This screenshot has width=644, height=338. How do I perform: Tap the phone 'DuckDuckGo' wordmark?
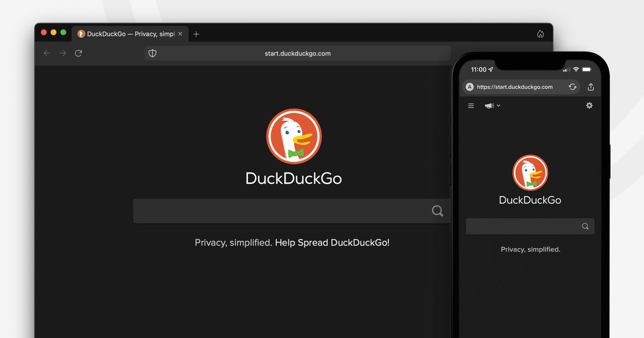point(530,200)
